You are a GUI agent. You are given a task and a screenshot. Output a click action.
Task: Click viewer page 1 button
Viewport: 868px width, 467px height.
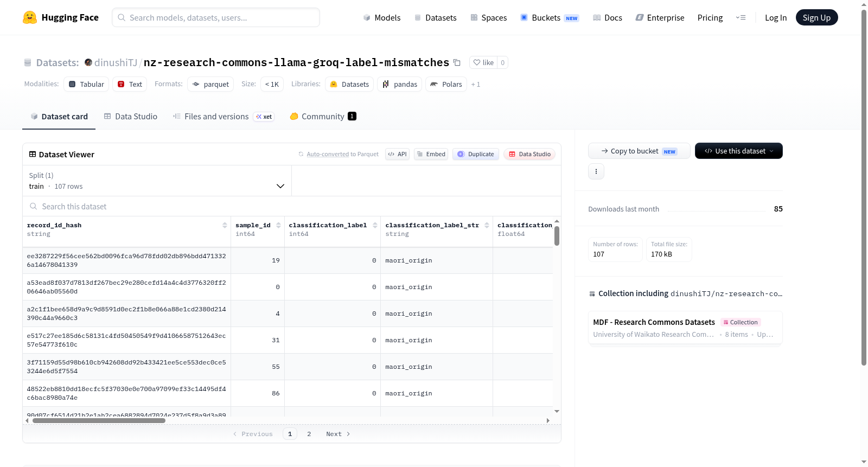click(290, 434)
